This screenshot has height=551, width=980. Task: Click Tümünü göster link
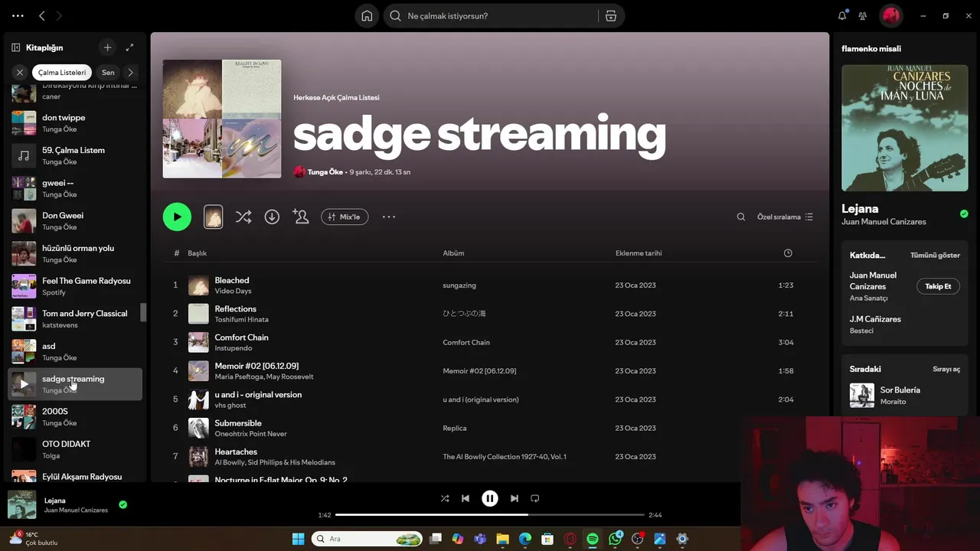click(935, 255)
